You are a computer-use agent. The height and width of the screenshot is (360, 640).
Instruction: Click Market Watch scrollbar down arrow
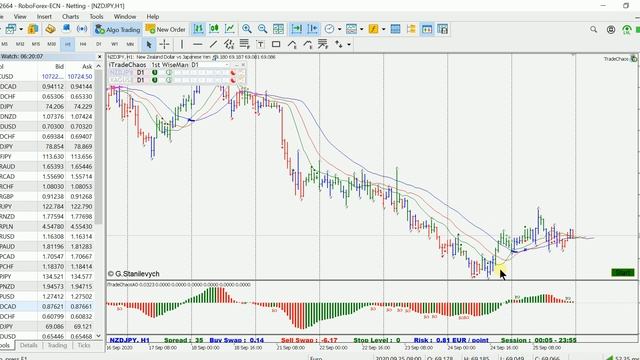(x=99, y=336)
